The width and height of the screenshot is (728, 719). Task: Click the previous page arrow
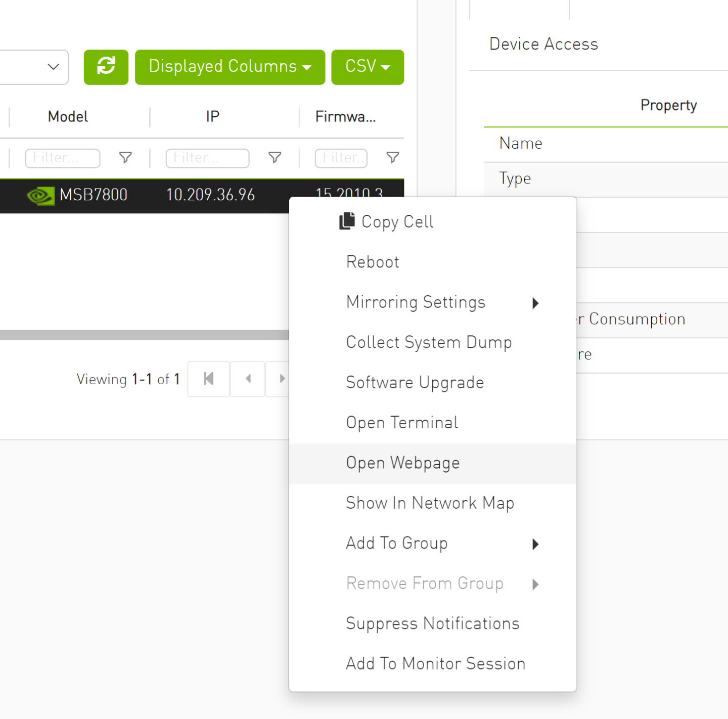(x=247, y=379)
